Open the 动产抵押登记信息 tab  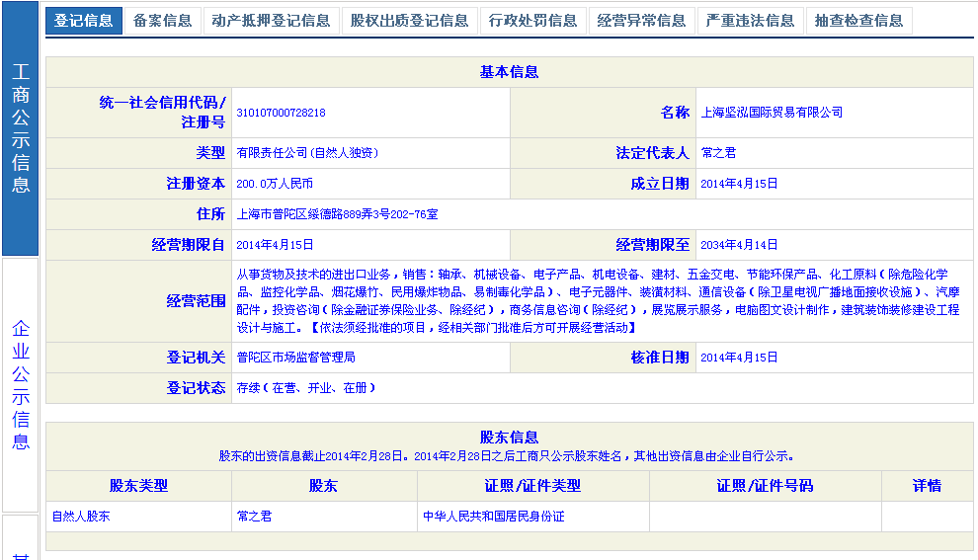pos(271,21)
